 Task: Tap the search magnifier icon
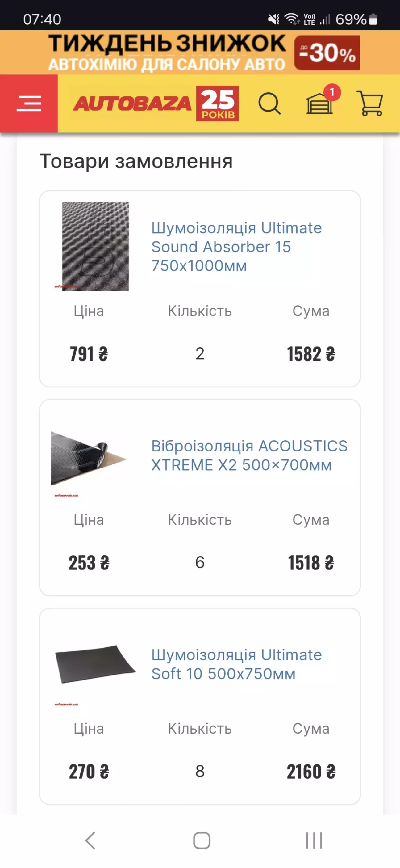click(269, 104)
